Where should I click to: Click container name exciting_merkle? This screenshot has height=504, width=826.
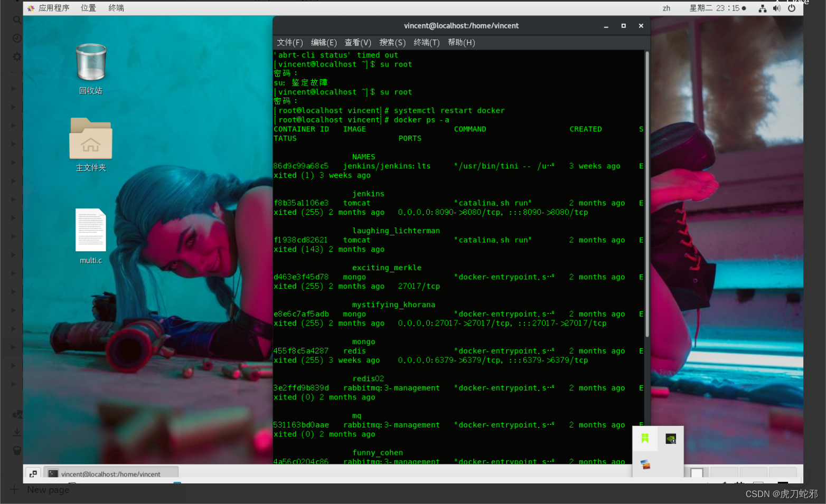click(x=387, y=268)
